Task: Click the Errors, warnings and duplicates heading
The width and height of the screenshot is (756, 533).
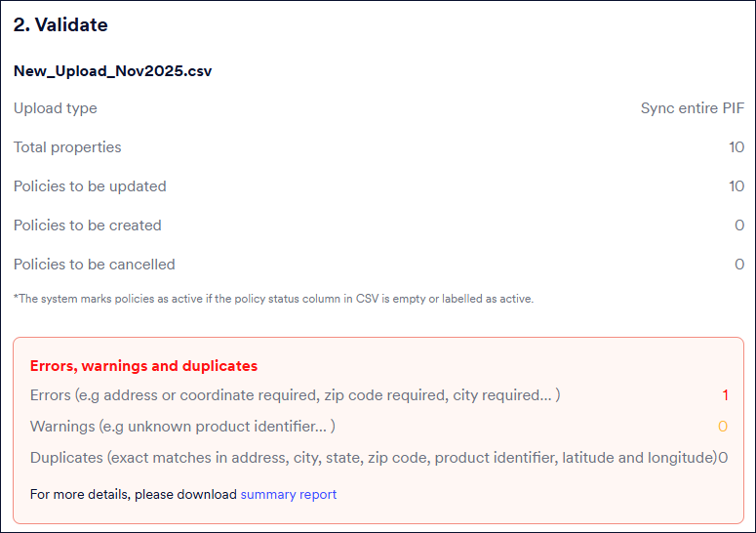Action: click(x=143, y=366)
